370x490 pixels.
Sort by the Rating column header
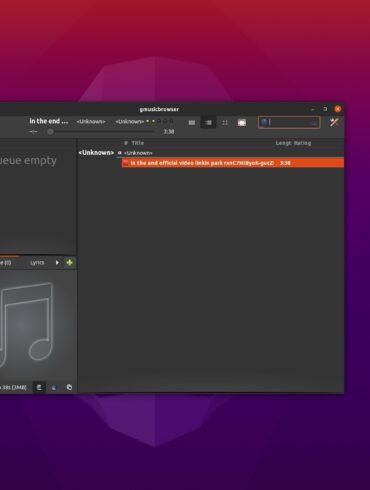(x=302, y=143)
